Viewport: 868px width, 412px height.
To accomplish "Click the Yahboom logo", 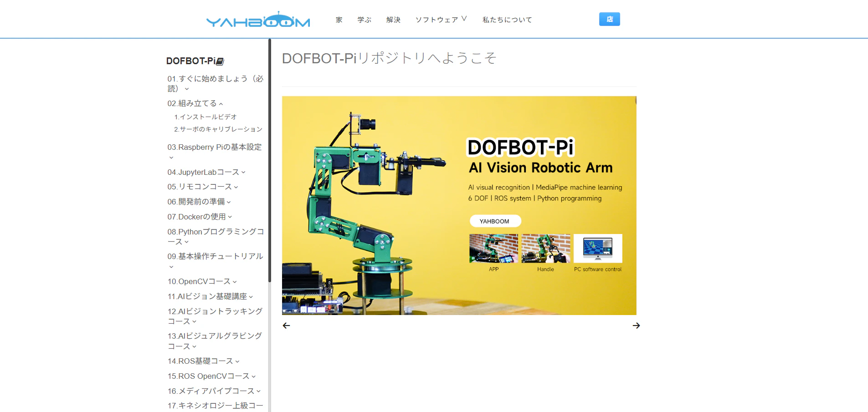I will (258, 20).
